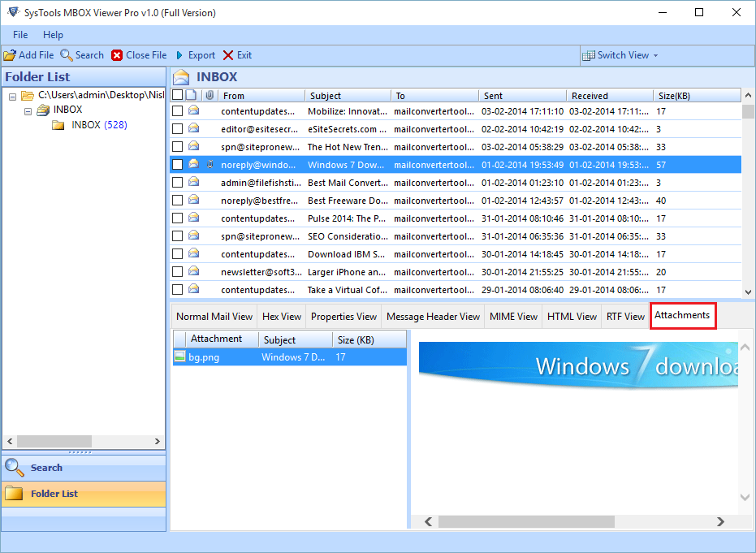
Task: Click the SysTools app icon in title bar
Action: [14, 12]
